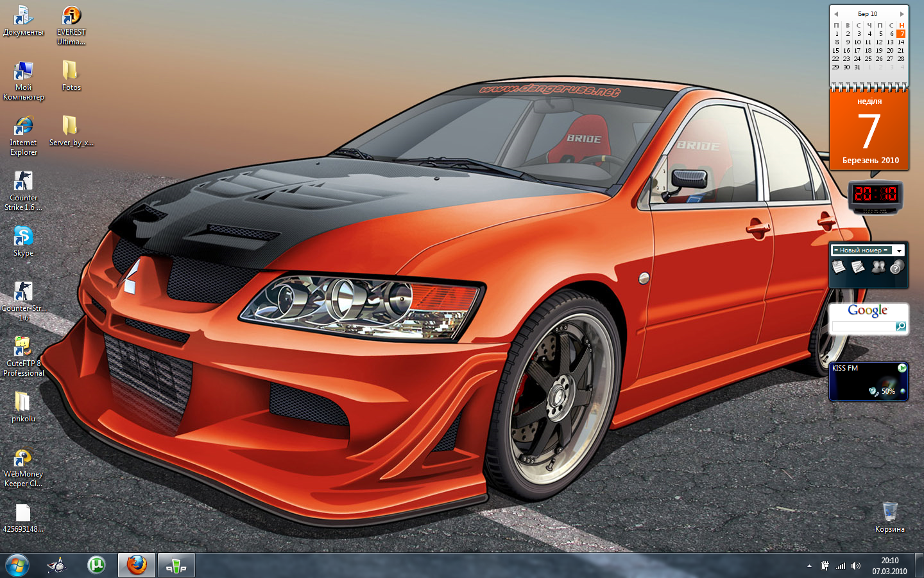Viewport: 924px width, 578px height.
Task: Show hidden tray icons arrow
Action: click(809, 566)
